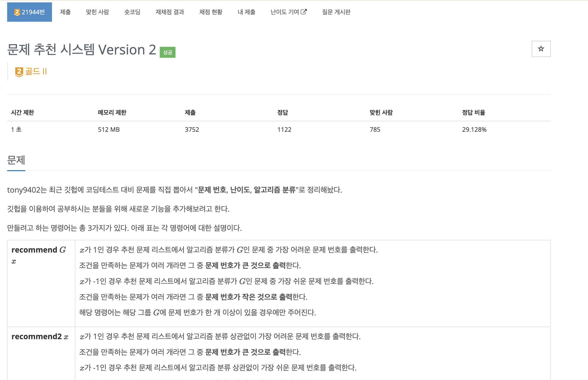Click the recommend2 x command cell
Image resolution: width=588 pixels, height=380 pixels.
pos(40,337)
